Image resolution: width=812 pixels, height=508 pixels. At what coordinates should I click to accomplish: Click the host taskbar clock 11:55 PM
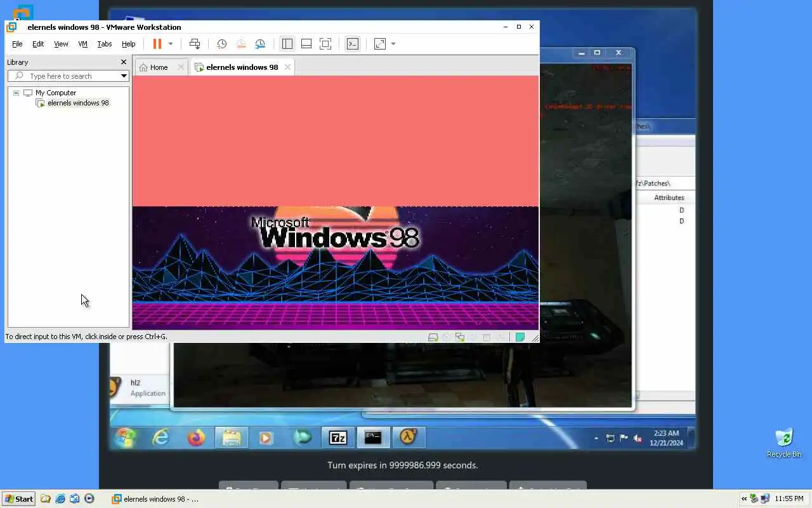click(x=789, y=498)
